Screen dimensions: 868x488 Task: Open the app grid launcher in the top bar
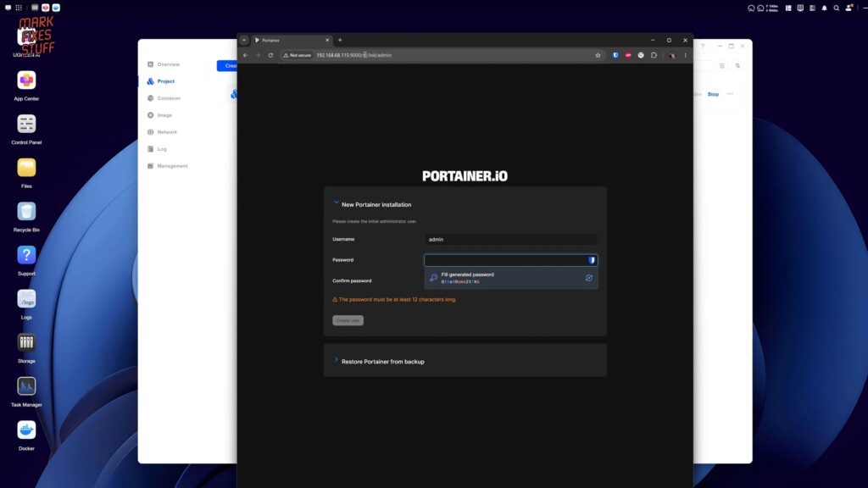19,8
